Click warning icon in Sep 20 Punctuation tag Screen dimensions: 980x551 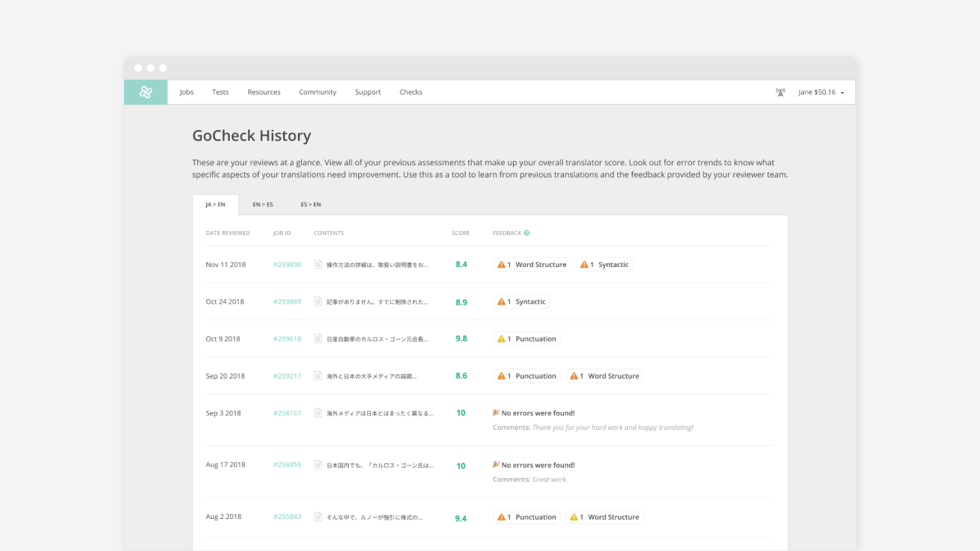(501, 376)
